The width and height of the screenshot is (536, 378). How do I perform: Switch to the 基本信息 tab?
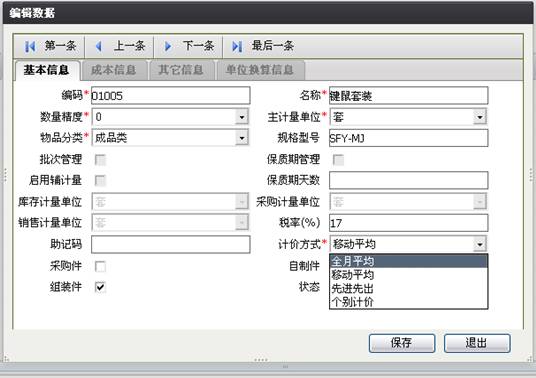(47, 70)
